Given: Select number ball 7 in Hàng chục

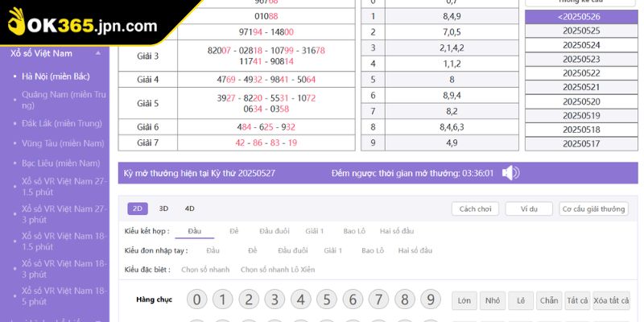Looking at the screenshot, I should point(379,300).
